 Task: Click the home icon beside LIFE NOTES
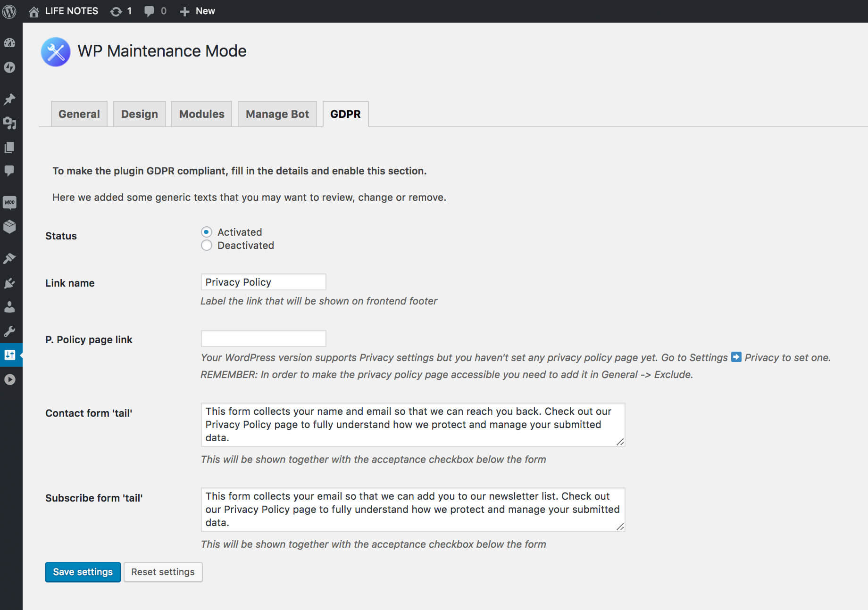click(34, 11)
